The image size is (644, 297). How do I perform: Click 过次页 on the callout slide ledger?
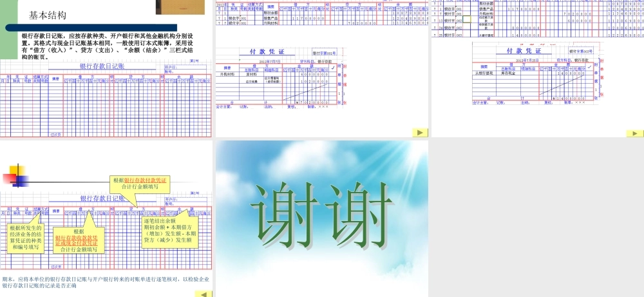[x=56, y=267]
